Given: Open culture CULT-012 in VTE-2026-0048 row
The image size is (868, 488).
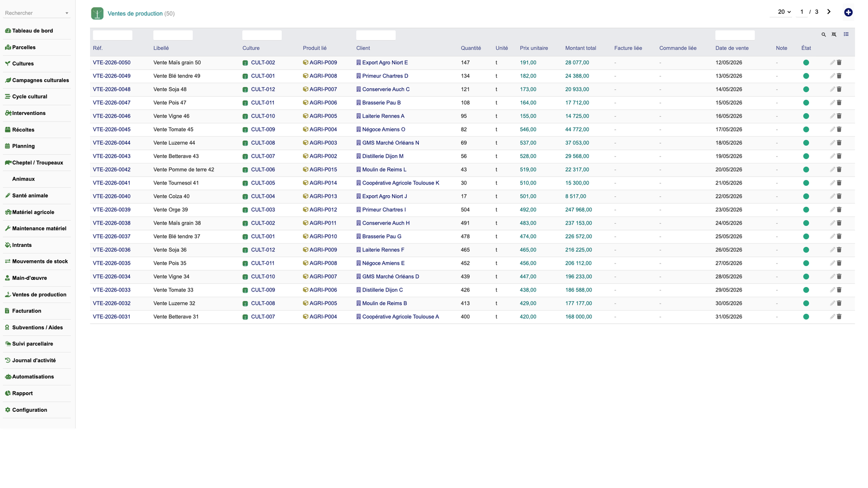Looking at the screenshot, I should click(263, 90).
